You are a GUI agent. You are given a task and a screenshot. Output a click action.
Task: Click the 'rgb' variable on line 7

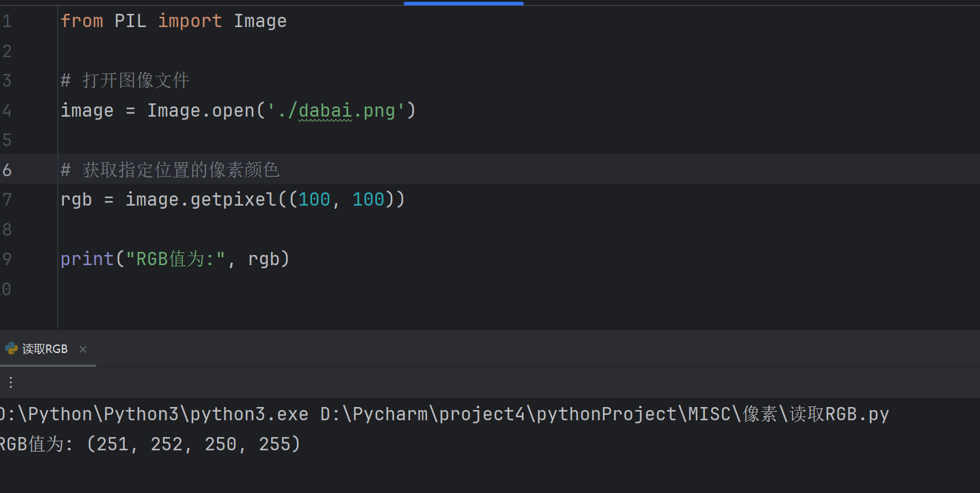(76, 200)
